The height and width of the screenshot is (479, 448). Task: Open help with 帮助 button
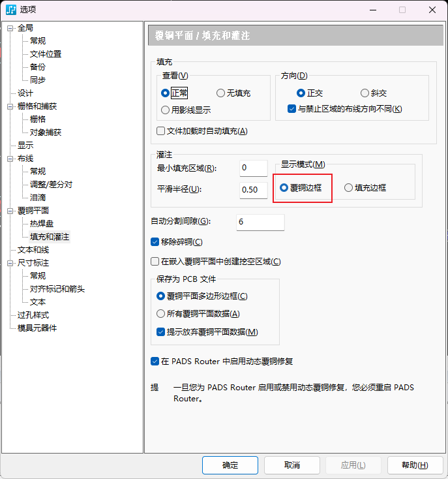point(414,465)
